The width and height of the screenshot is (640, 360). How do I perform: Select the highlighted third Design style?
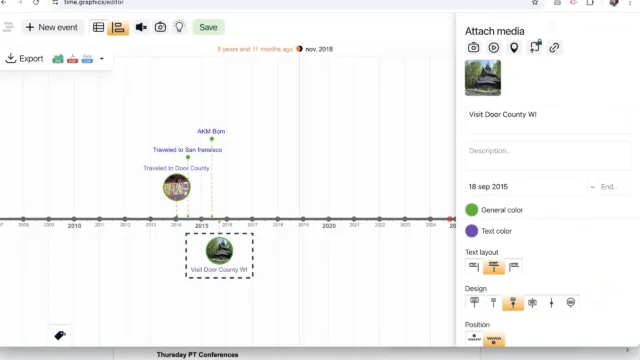tap(513, 302)
